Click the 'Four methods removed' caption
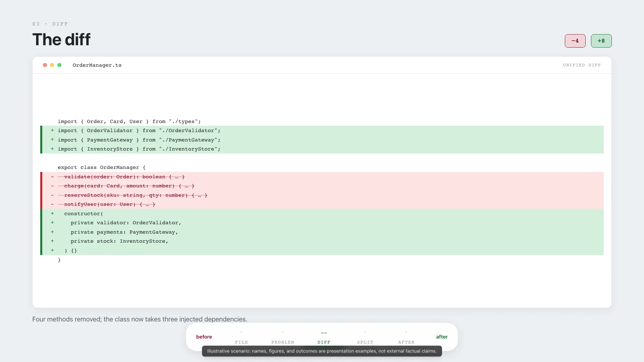644x362 pixels. click(x=140, y=319)
